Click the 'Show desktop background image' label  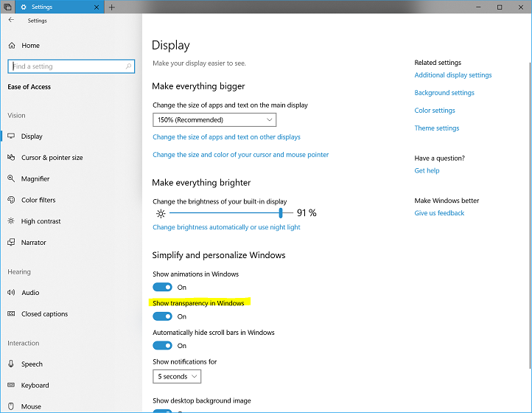click(x=202, y=400)
